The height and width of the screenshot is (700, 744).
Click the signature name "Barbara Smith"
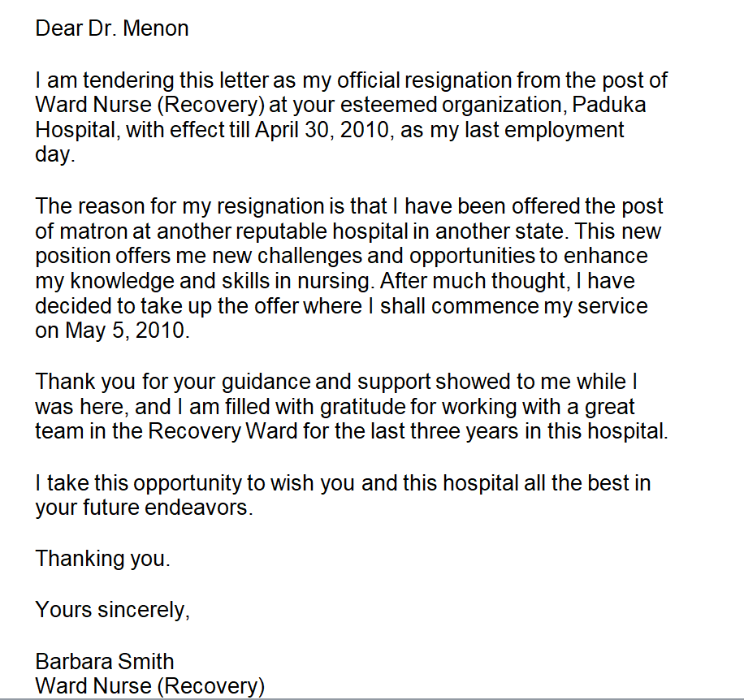105,661
